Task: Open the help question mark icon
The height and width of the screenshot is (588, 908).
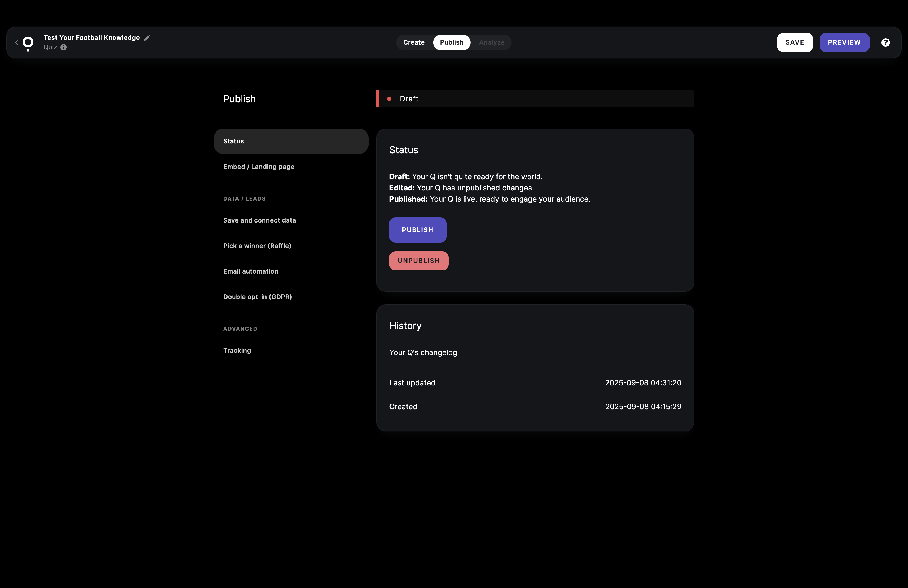Action: [x=885, y=42]
